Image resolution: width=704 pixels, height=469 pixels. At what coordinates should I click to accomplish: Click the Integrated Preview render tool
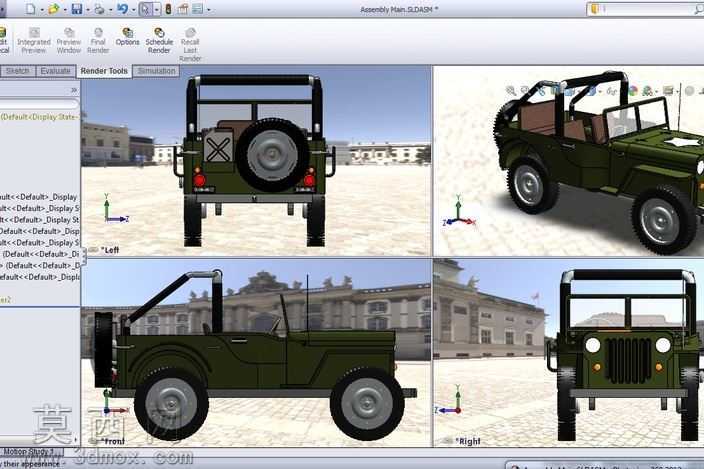tap(34, 40)
